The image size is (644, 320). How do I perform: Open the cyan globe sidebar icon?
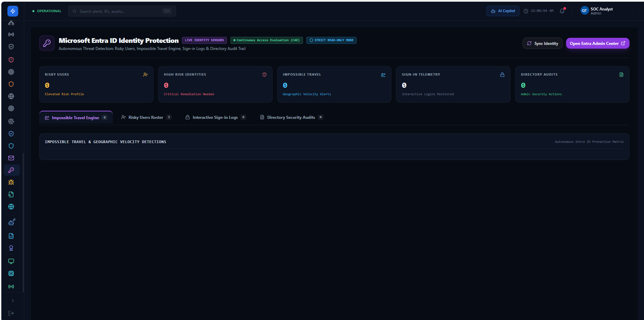(x=11, y=207)
